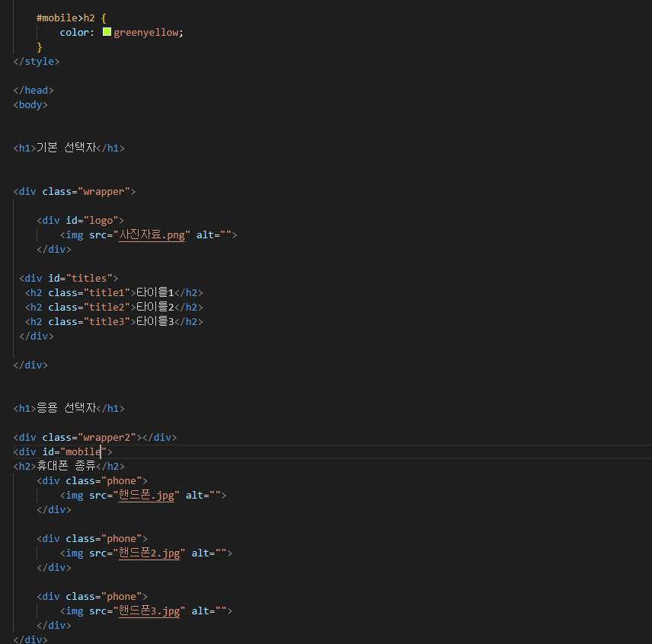Open the 사진자료.png image link
Image resolution: width=652 pixels, height=644 pixels.
click(x=152, y=234)
